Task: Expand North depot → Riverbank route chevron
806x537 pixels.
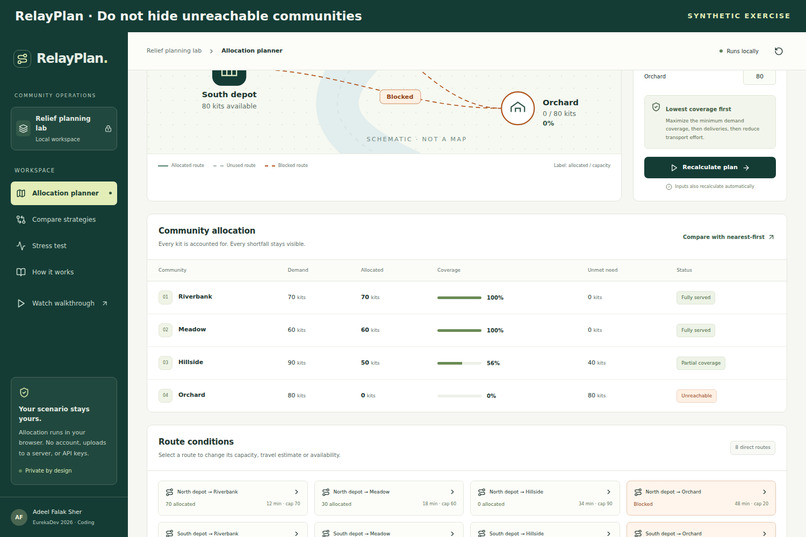Action: tap(297, 492)
